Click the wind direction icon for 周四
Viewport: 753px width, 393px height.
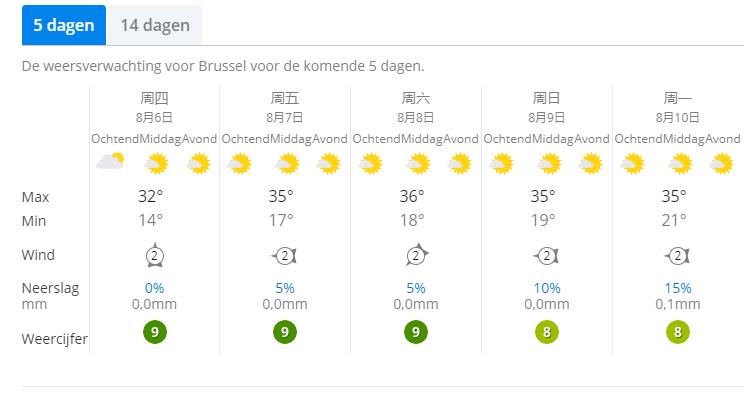point(155,255)
